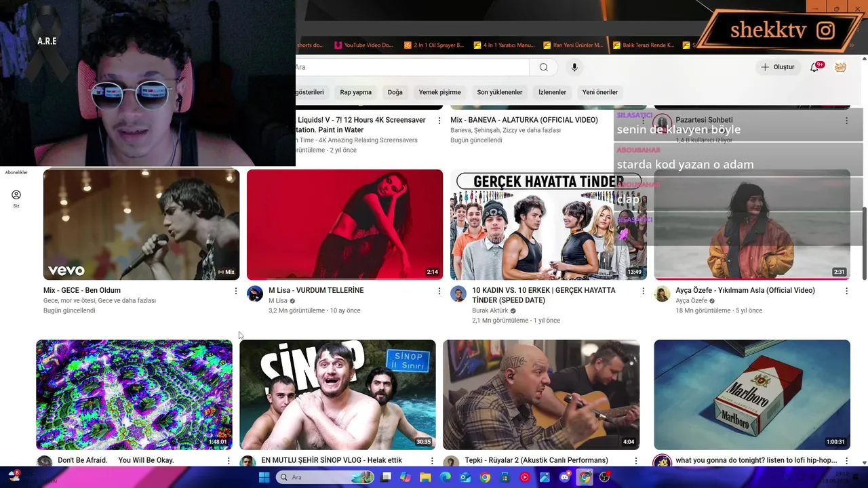The width and height of the screenshot is (868, 488).
Task: Open Photos app from the taskbar
Action: pyautogui.click(x=545, y=477)
